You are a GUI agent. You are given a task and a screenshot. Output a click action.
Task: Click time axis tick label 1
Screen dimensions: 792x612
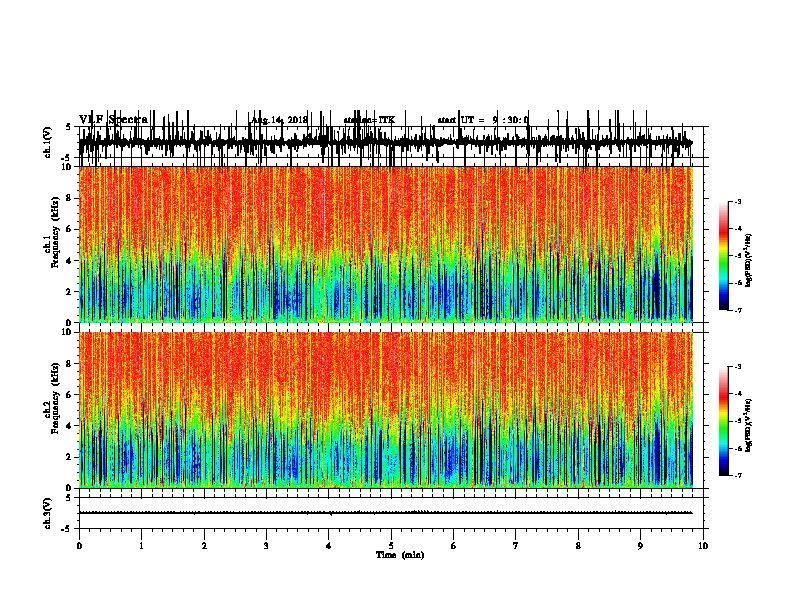pyautogui.click(x=141, y=546)
